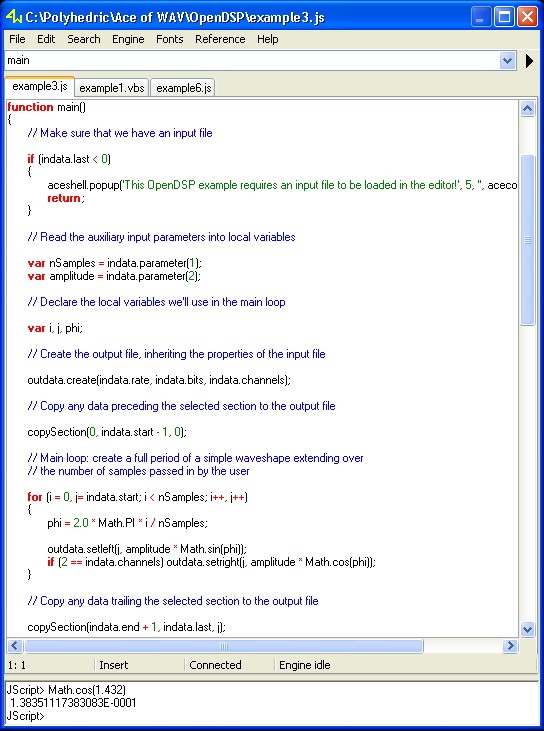Run the script with the play arrow
The width and height of the screenshot is (544, 731).
click(529, 61)
